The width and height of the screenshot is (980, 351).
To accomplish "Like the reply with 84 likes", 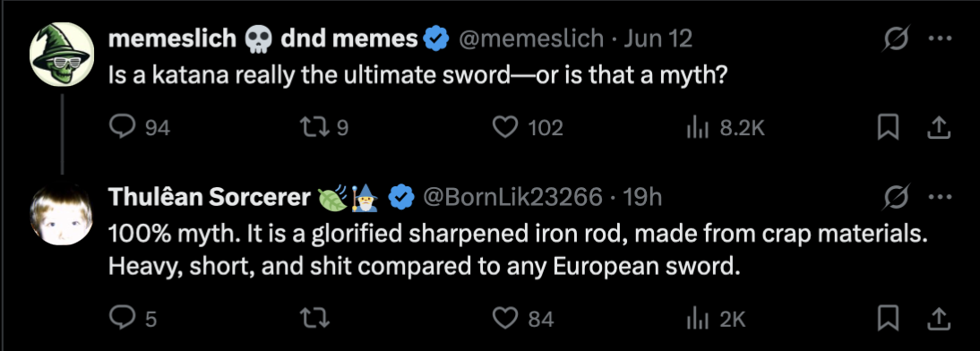I will 505,319.
